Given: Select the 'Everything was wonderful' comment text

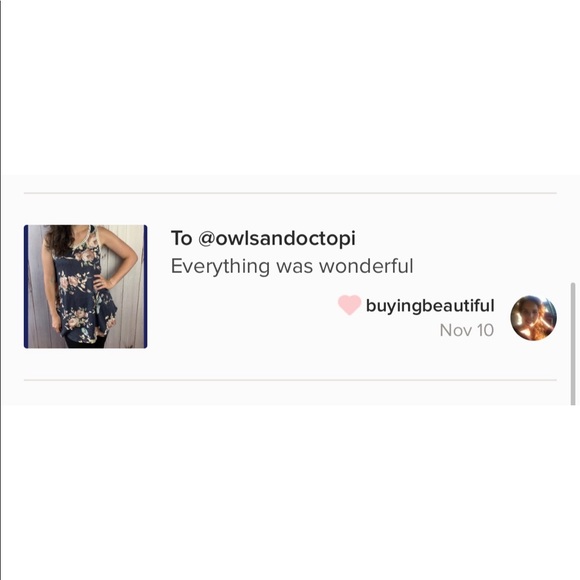Looking at the screenshot, I should 292,266.
